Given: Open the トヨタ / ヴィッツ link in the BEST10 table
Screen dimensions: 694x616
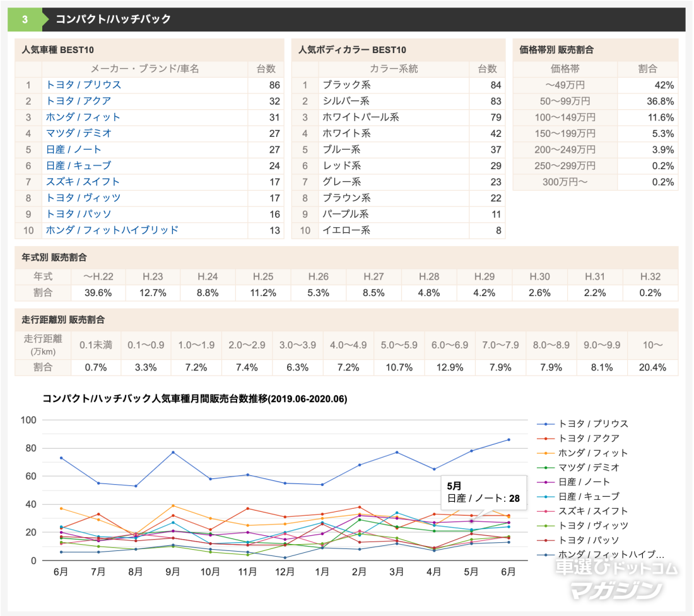Looking at the screenshot, I should tap(83, 198).
